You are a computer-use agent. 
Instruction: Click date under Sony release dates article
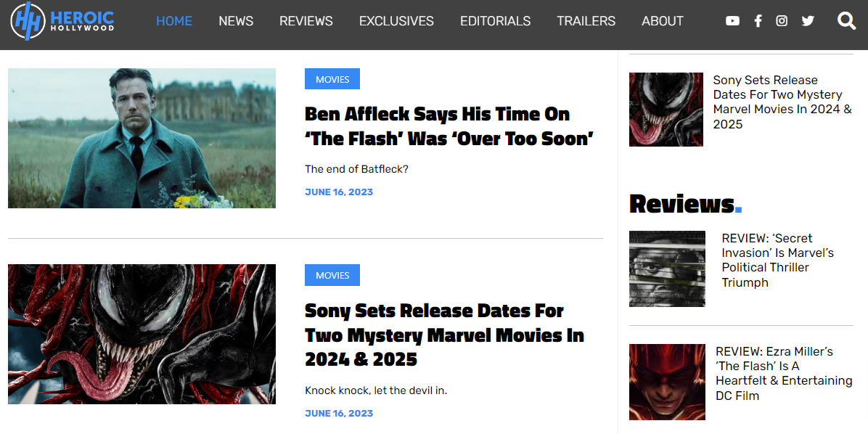click(339, 414)
